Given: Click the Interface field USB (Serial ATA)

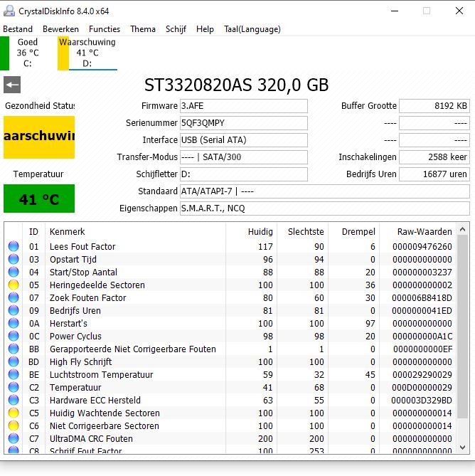Looking at the screenshot, I should (244, 140).
